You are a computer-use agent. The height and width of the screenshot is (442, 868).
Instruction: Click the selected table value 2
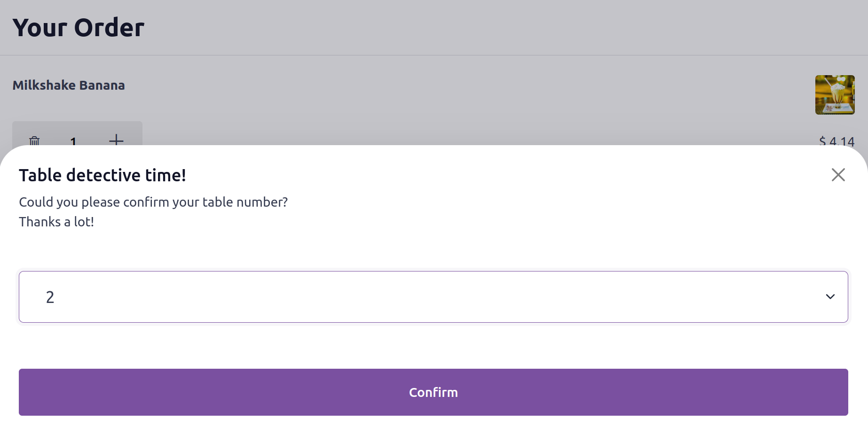pos(50,297)
